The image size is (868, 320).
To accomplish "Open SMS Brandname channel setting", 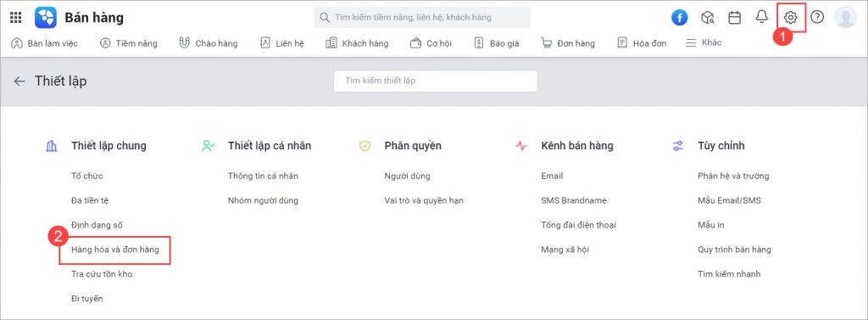I will pyautogui.click(x=574, y=200).
